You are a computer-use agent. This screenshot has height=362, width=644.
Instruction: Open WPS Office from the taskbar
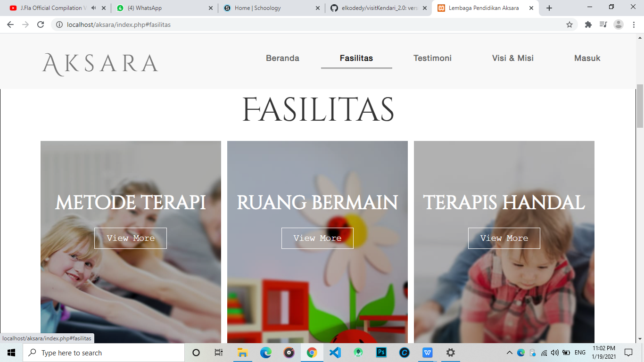427,352
